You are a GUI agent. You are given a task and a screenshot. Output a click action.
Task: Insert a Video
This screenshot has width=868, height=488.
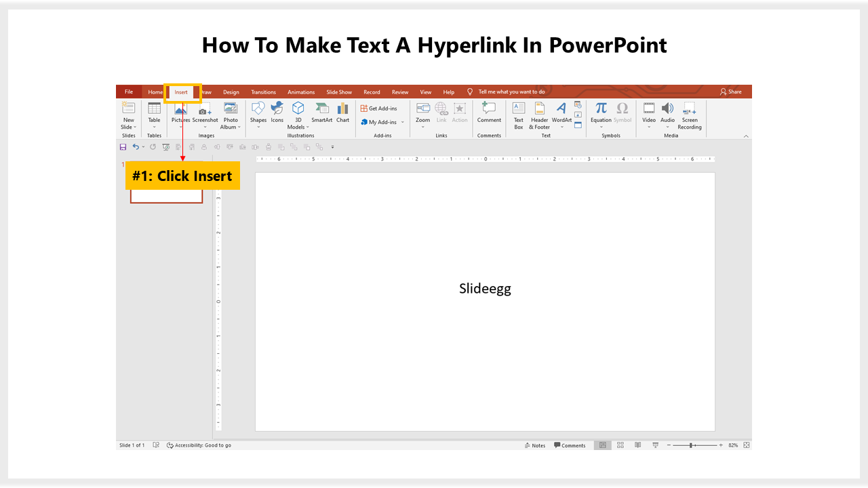(649, 116)
